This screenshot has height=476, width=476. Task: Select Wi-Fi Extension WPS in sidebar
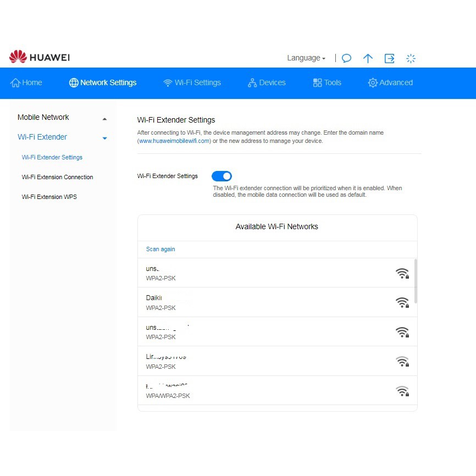(x=49, y=197)
